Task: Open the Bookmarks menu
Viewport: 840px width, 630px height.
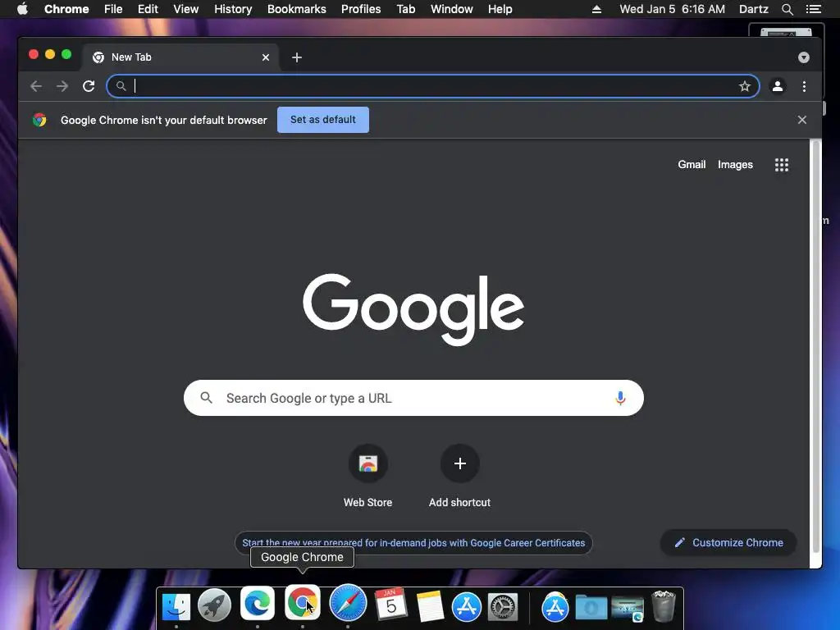Action: pos(297,9)
